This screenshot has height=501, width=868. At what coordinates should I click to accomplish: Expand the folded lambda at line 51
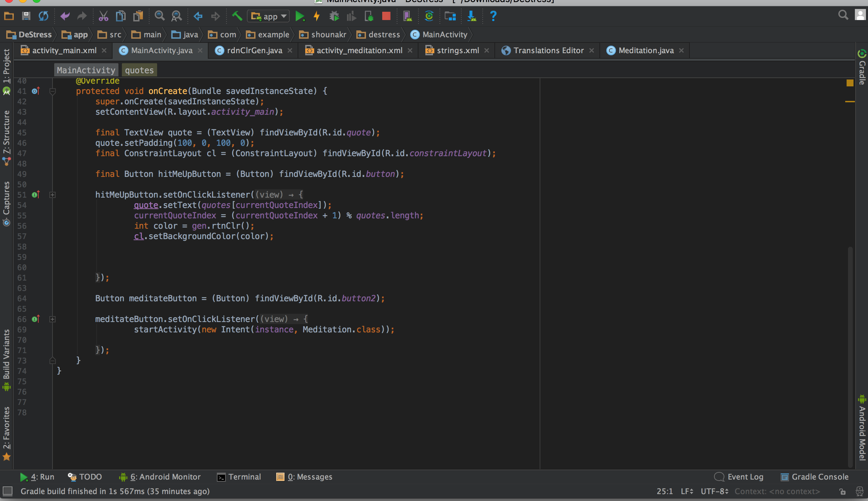click(52, 195)
